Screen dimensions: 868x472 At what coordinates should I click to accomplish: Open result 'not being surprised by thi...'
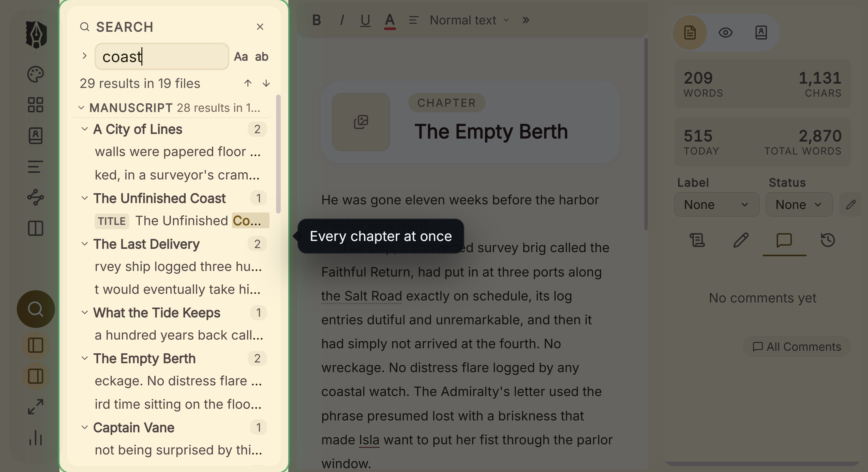(x=178, y=450)
